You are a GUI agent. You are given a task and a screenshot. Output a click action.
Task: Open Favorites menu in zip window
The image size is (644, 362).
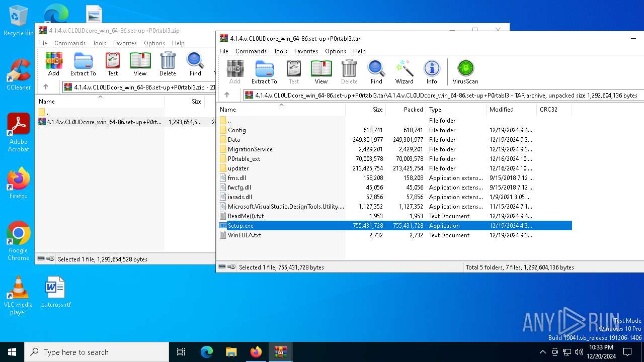(x=125, y=43)
